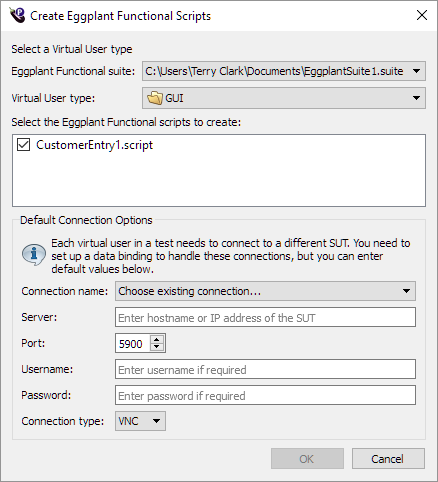The image size is (438, 482).
Task: Uncheck the CustomerEntry1.script checkbox
Action: pyautogui.click(x=24, y=145)
